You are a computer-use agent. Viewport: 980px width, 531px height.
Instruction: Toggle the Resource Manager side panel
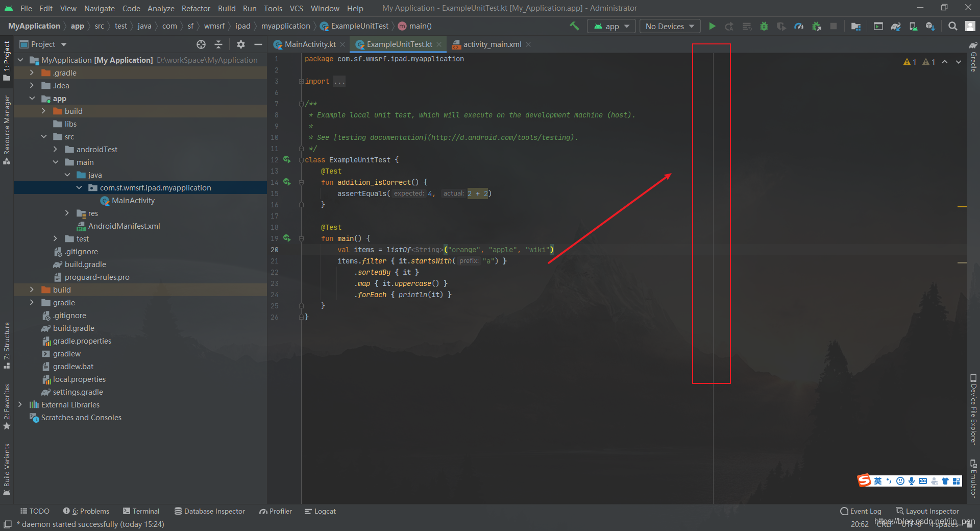pyautogui.click(x=7, y=130)
